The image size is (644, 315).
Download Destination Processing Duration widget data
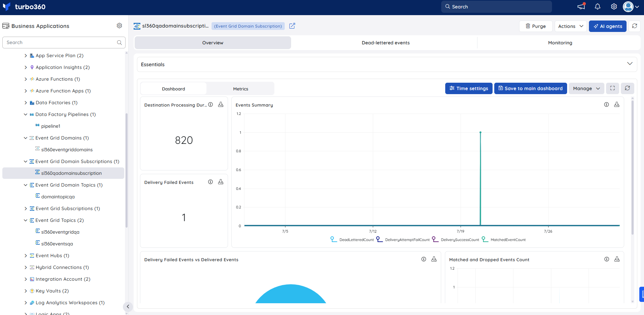pyautogui.click(x=221, y=105)
